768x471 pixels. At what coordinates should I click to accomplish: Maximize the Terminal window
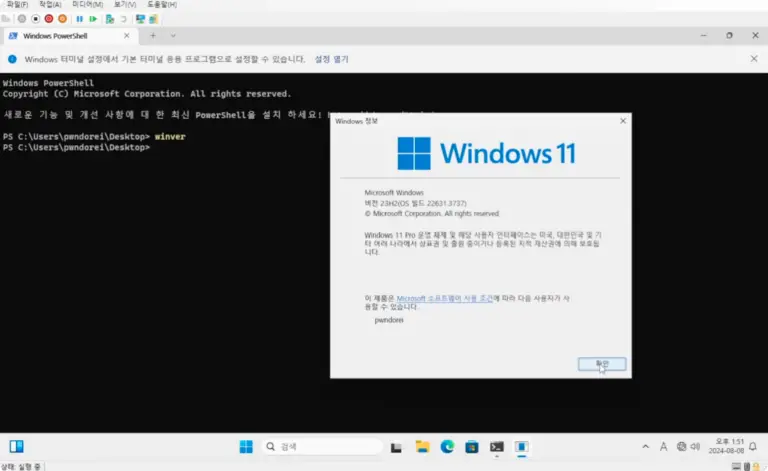point(729,35)
